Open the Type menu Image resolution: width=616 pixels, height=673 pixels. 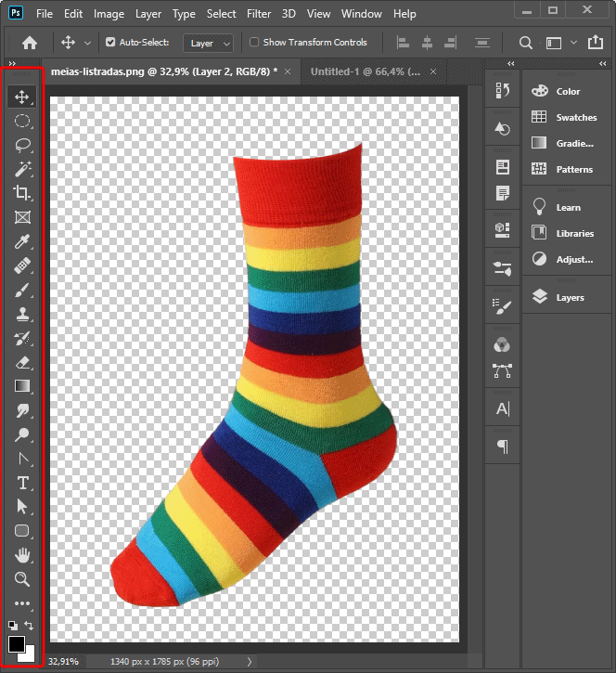click(184, 14)
